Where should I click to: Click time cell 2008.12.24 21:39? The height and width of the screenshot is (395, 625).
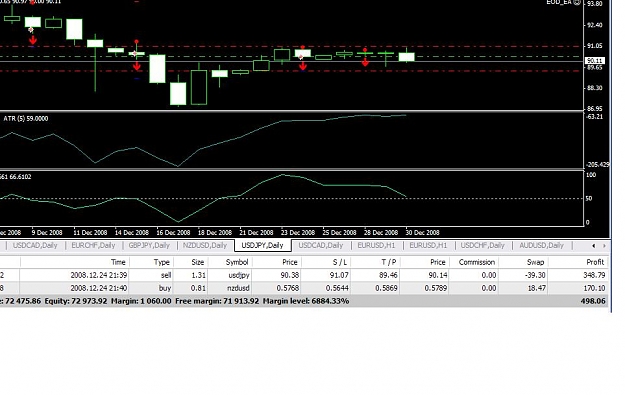(99, 275)
